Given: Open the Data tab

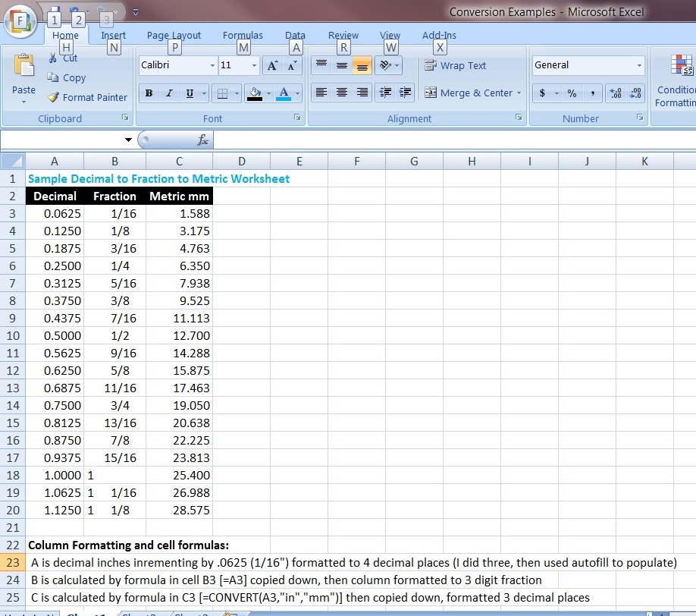Looking at the screenshot, I should coord(295,35).
